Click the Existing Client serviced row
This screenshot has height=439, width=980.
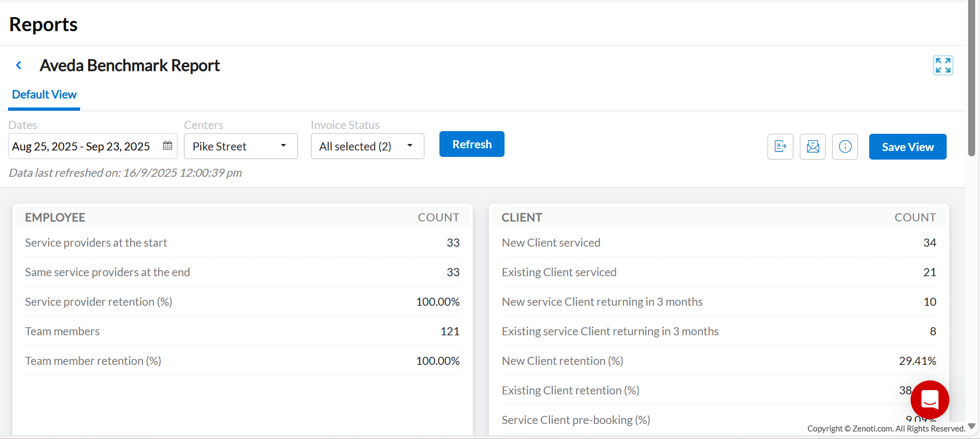(x=719, y=272)
